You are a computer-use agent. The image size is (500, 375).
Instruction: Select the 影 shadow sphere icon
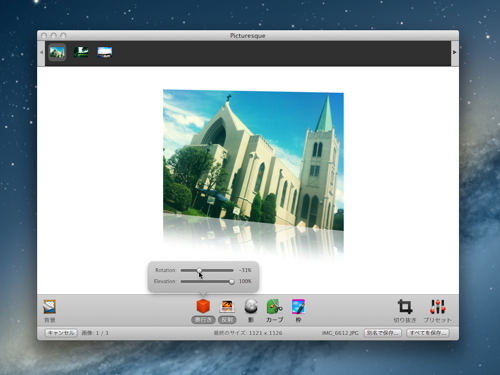251,306
